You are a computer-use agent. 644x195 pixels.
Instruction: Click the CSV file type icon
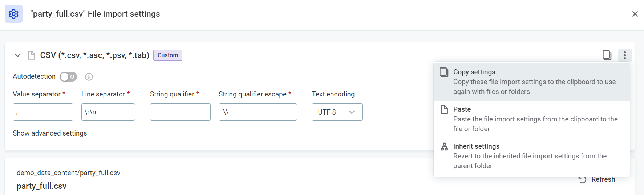point(32,55)
